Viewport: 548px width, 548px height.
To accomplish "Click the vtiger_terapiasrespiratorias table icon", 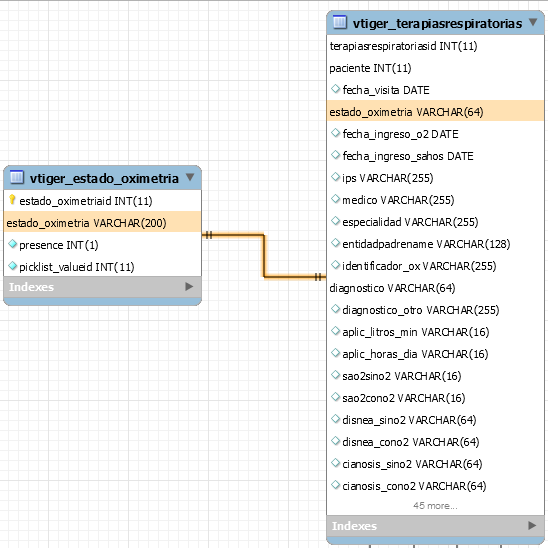I will point(339,22).
